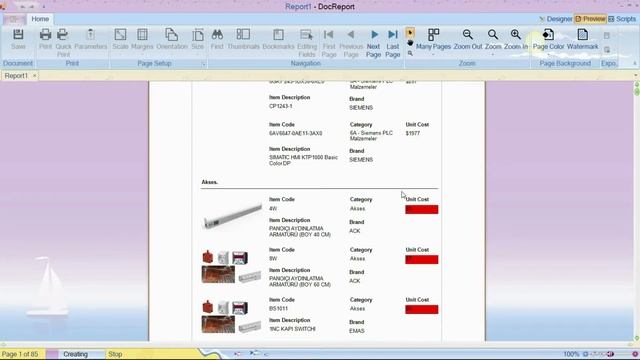Expand the Page Color dropdown arrow
The width and height of the screenshot is (640, 360).
pyautogui.click(x=548, y=54)
